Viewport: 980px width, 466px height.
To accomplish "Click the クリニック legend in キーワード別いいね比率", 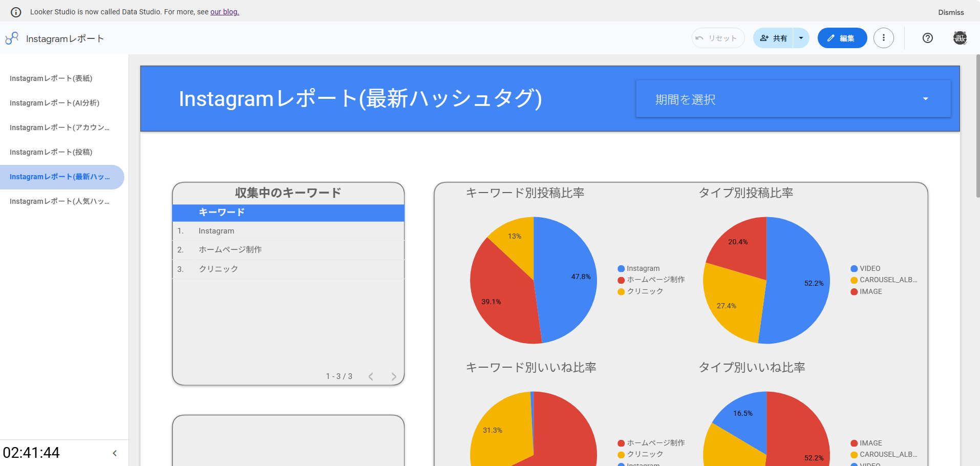I will point(641,454).
